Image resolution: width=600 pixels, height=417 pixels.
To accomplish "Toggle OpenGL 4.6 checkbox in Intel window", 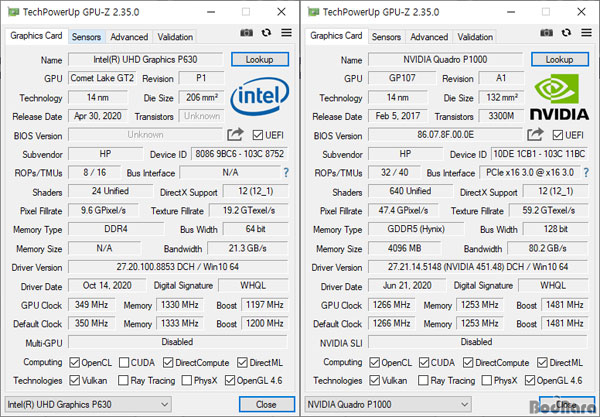I will pos(230,380).
